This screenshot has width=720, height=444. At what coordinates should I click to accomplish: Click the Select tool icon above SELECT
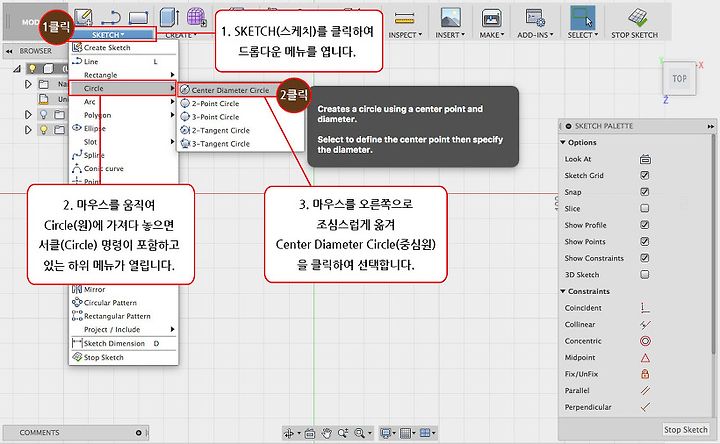[582, 18]
